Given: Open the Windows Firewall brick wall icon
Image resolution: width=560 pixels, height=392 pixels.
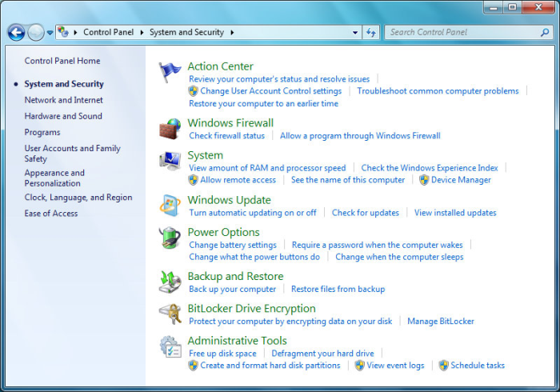Looking at the screenshot, I should [x=170, y=129].
